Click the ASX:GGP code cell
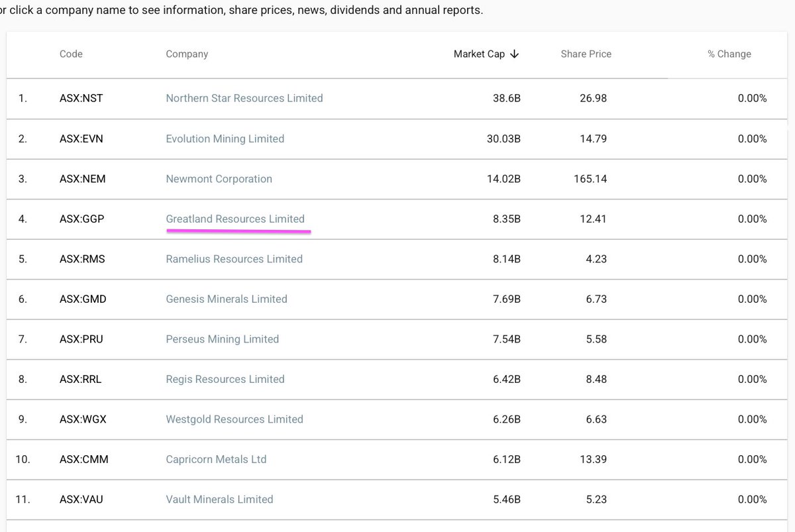The image size is (795, 532). point(82,219)
